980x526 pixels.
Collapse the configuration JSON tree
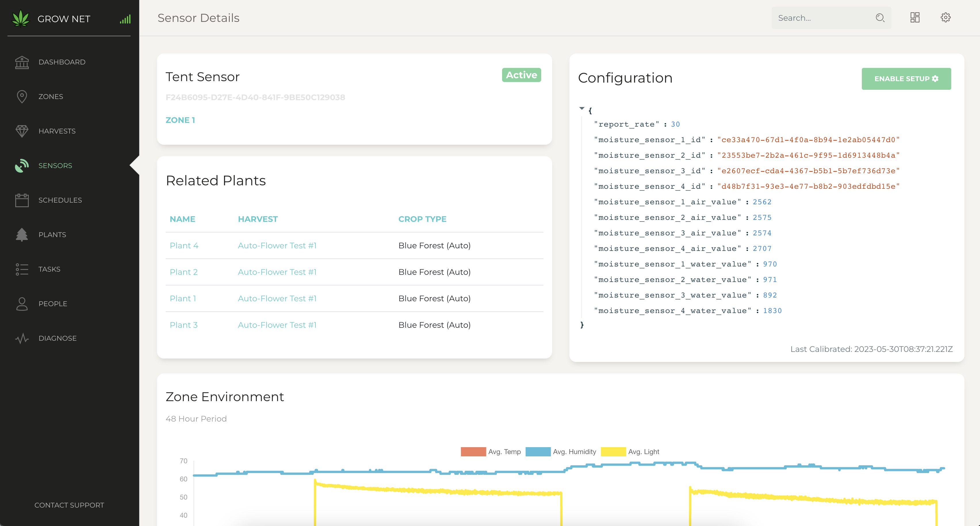[x=582, y=109]
